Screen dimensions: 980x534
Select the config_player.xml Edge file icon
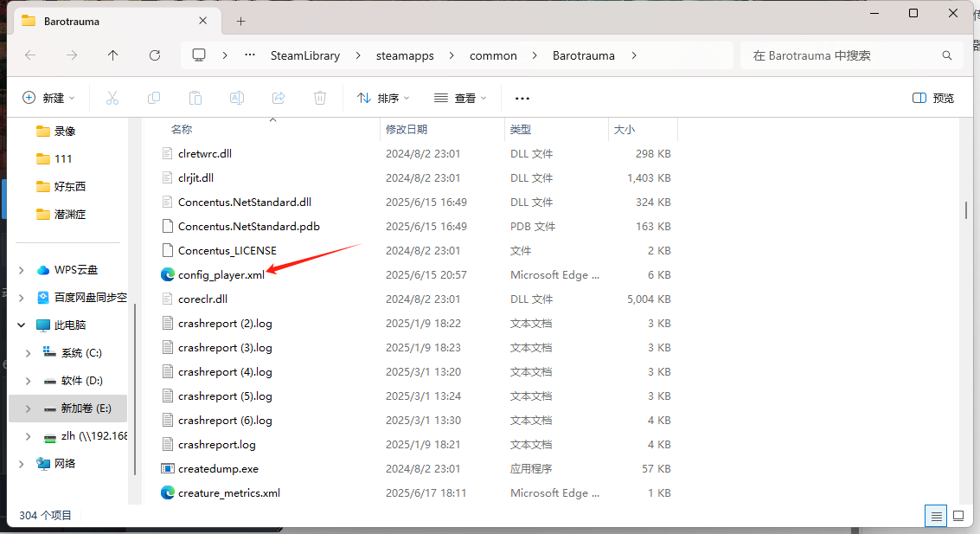(168, 274)
